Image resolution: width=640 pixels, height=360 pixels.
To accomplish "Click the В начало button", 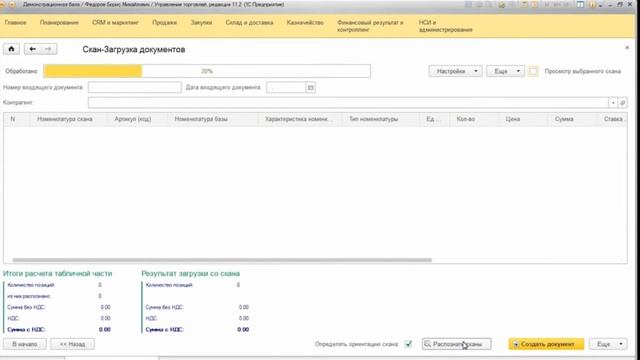I will pos(25,344).
